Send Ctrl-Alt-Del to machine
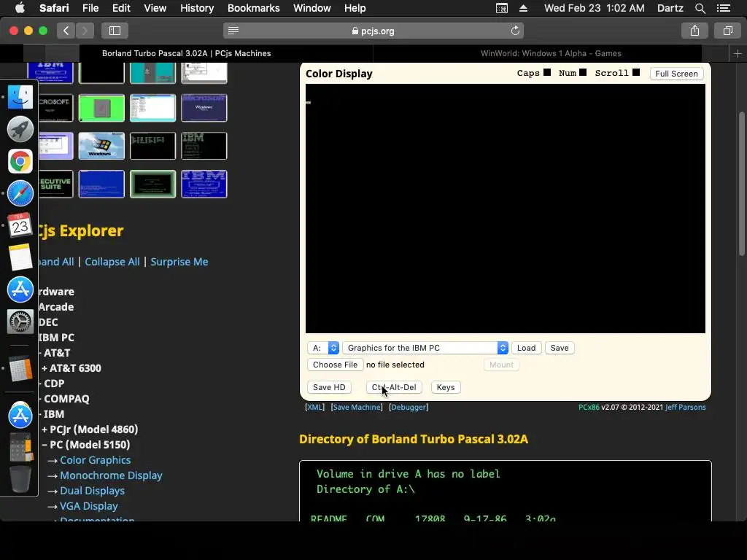The image size is (747, 560). click(x=394, y=387)
